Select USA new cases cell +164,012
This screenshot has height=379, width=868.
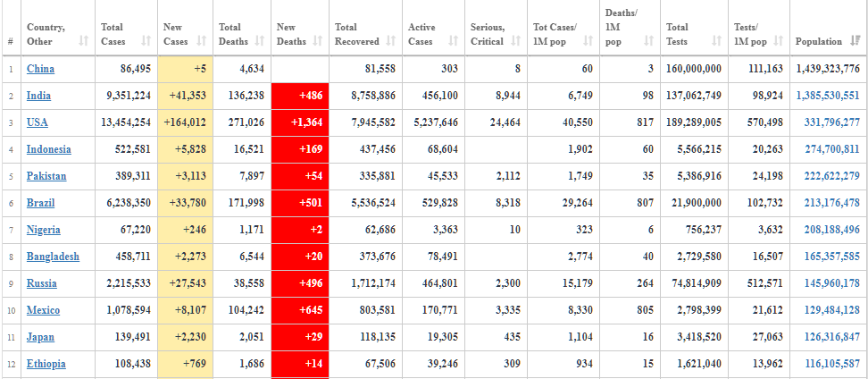[x=185, y=122]
